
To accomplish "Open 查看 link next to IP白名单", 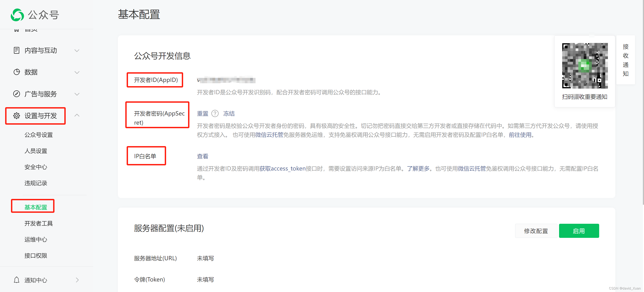I will (x=202, y=156).
